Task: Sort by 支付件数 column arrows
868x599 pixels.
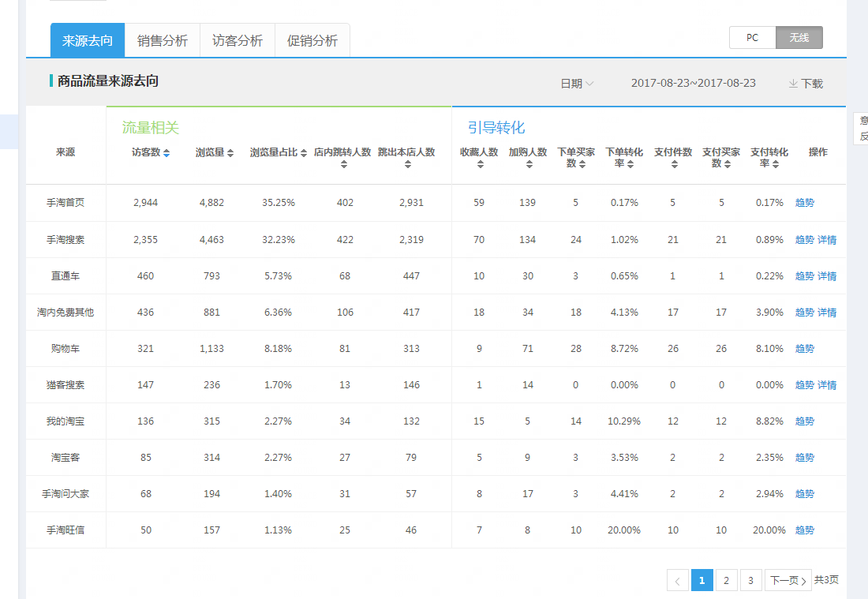Action: (674, 164)
